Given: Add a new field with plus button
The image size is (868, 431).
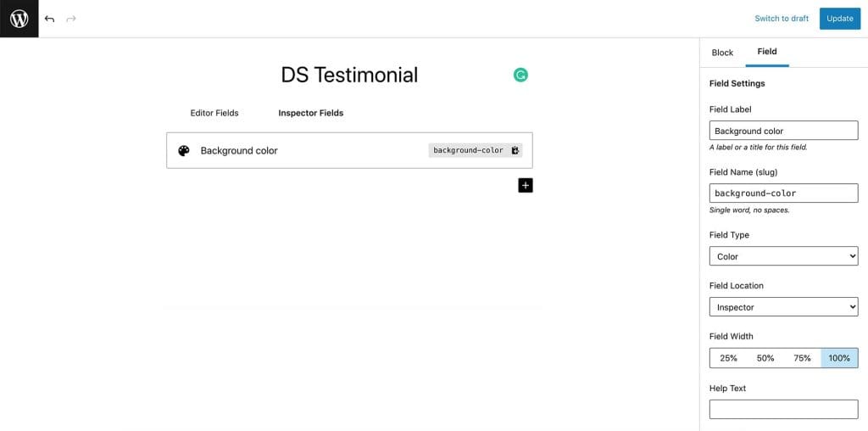Looking at the screenshot, I should 526,185.
